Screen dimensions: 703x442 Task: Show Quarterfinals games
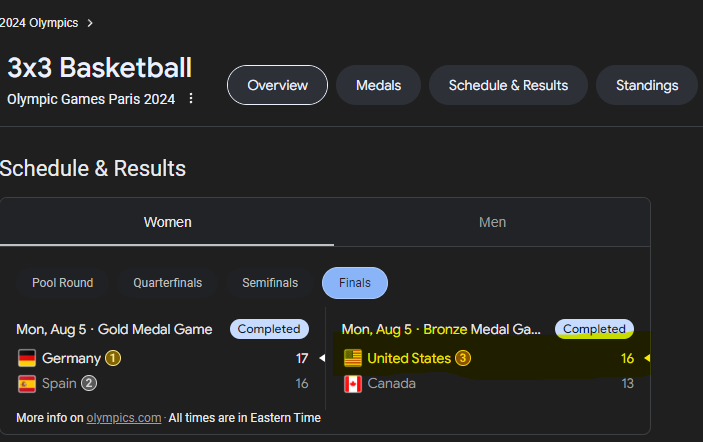point(168,283)
